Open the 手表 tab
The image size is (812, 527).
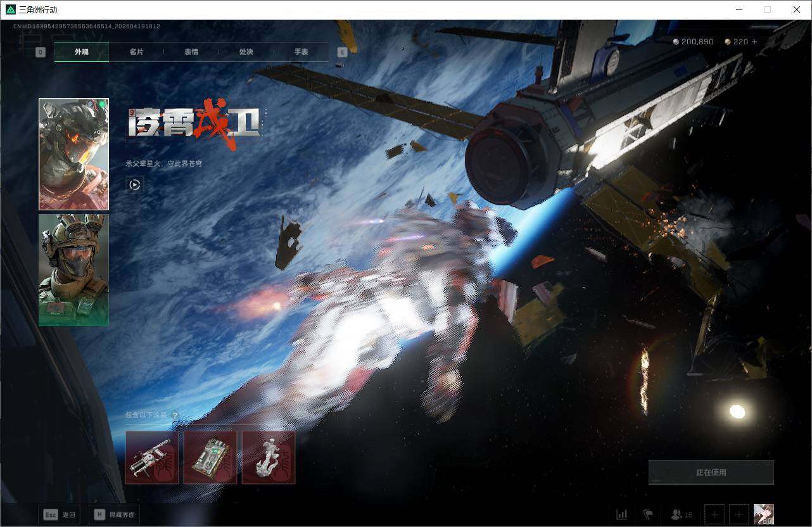[301, 52]
